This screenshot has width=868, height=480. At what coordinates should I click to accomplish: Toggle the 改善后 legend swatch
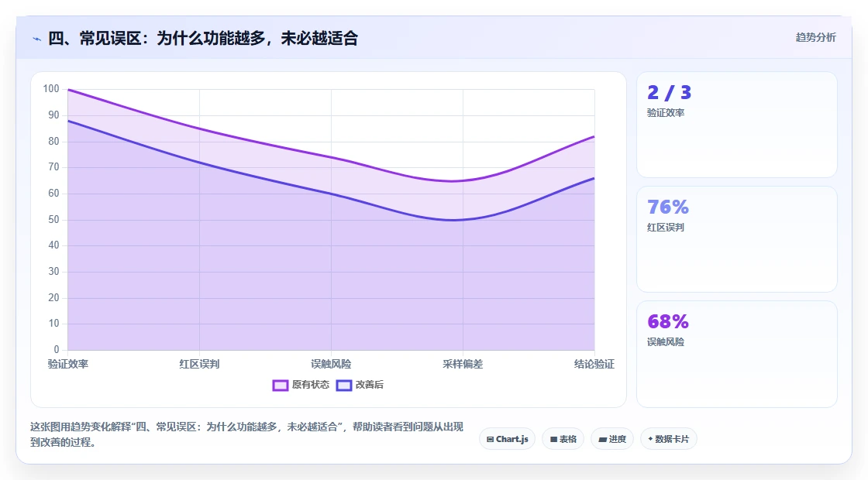click(x=344, y=386)
